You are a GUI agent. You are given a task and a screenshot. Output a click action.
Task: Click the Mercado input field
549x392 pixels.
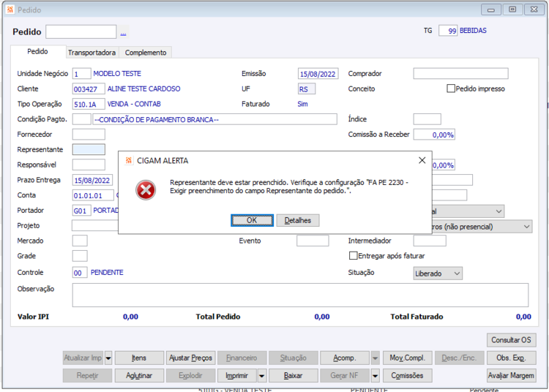coord(80,241)
